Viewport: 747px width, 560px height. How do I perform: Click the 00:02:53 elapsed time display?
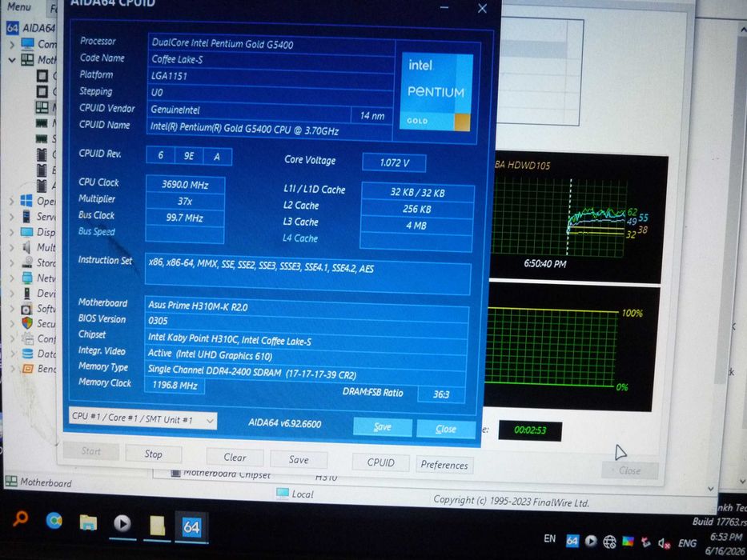pos(530,430)
